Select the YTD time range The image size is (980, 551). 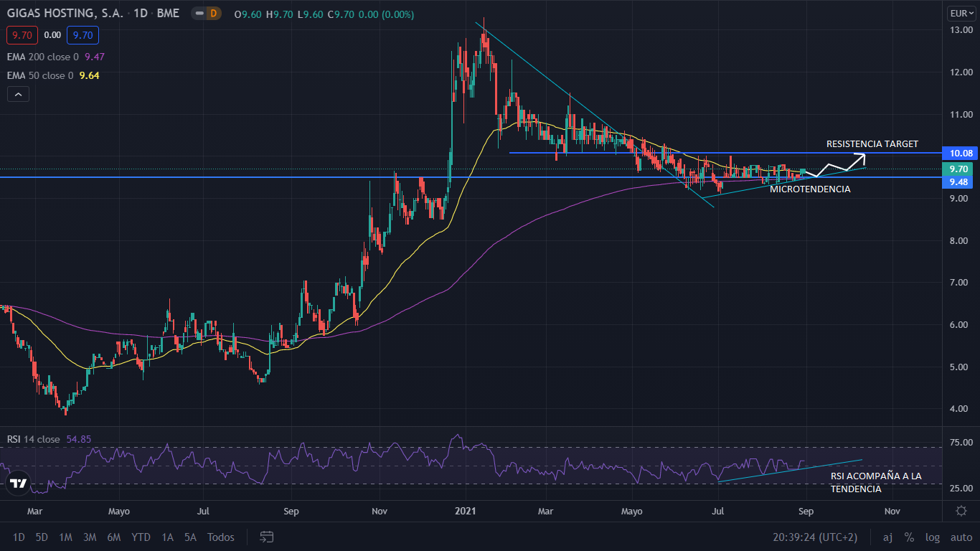point(141,537)
